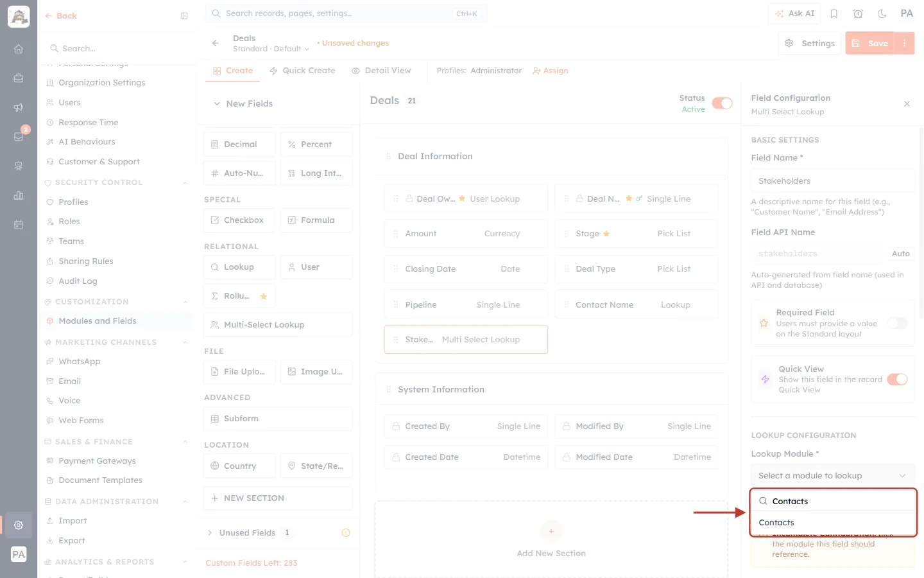This screenshot has width=924, height=578.
Task: Click the drag handle of Deal Information section
Action: click(388, 156)
